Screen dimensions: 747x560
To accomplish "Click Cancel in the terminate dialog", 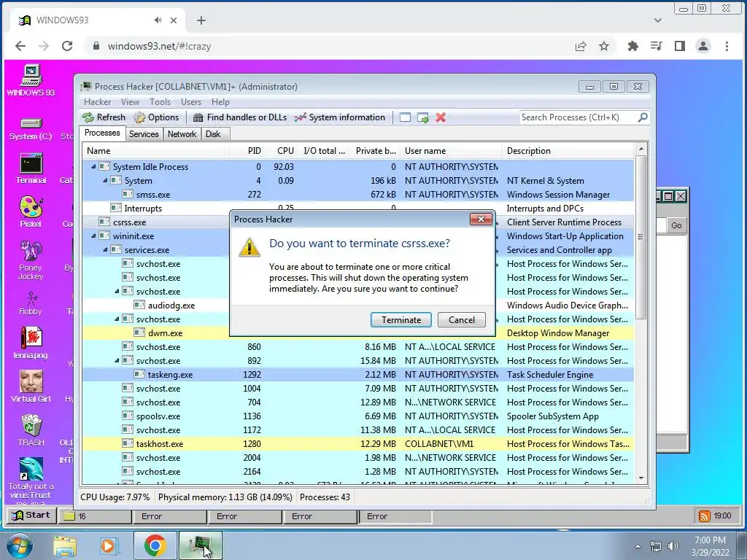I will point(462,320).
